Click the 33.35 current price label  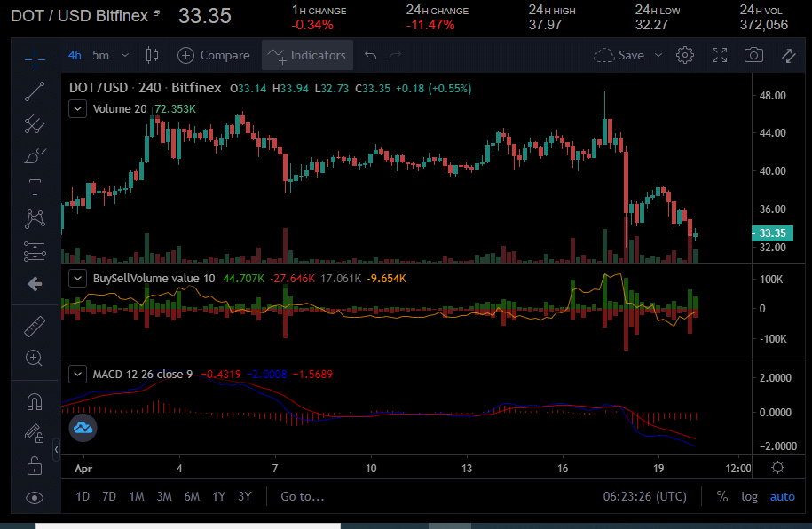click(x=772, y=233)
